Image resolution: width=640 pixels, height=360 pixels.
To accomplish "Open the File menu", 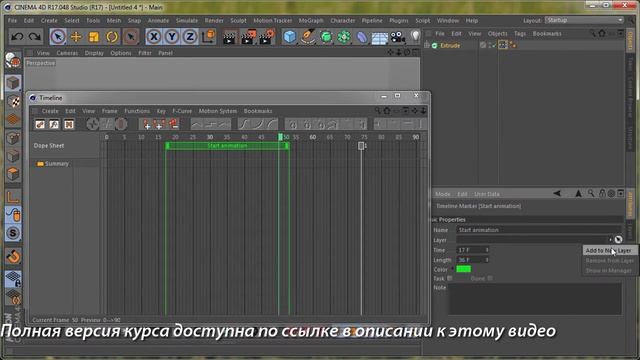I will [12, 20].
